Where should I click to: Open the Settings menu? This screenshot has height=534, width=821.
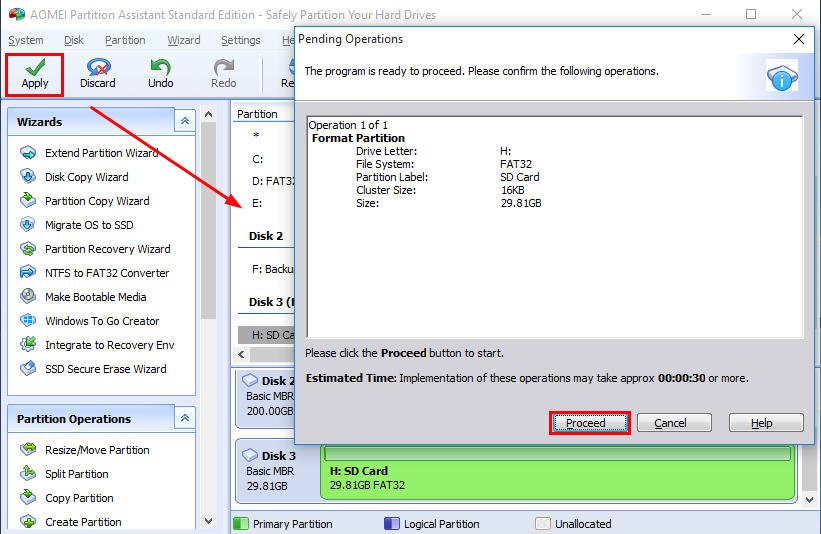240,40
